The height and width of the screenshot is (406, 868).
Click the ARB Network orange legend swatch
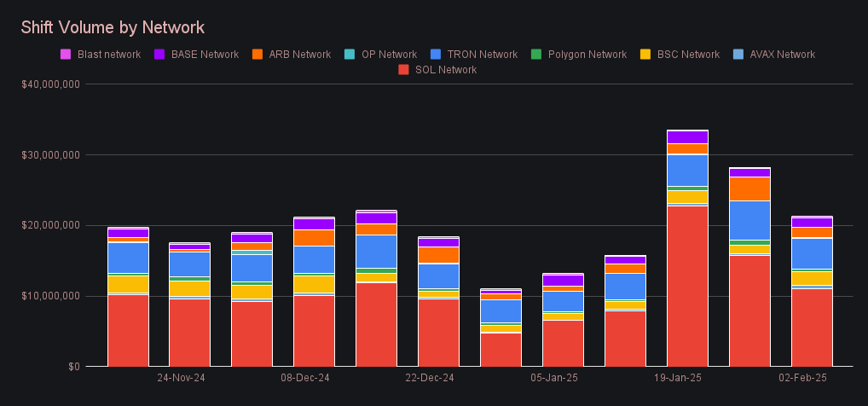(x=257, y=55)
